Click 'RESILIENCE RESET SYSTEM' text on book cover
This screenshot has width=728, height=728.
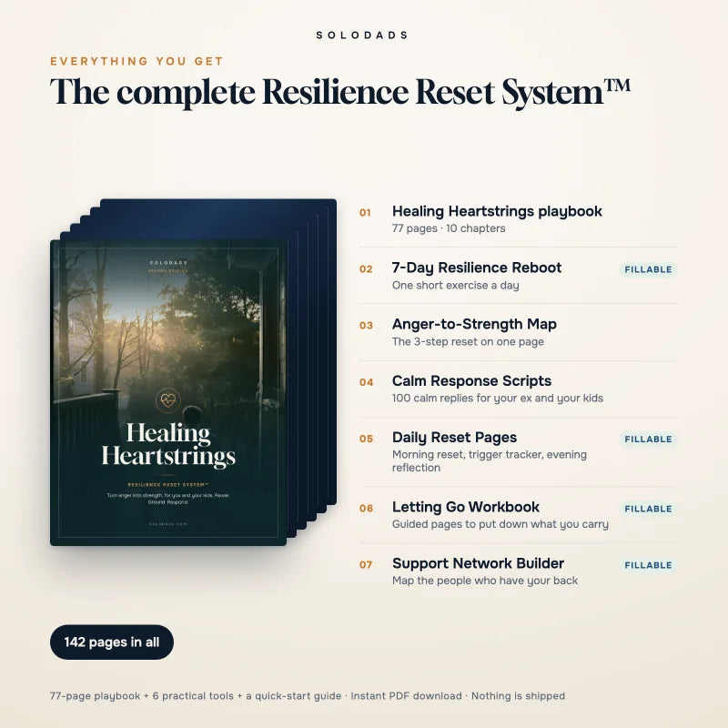coord(168,484)
